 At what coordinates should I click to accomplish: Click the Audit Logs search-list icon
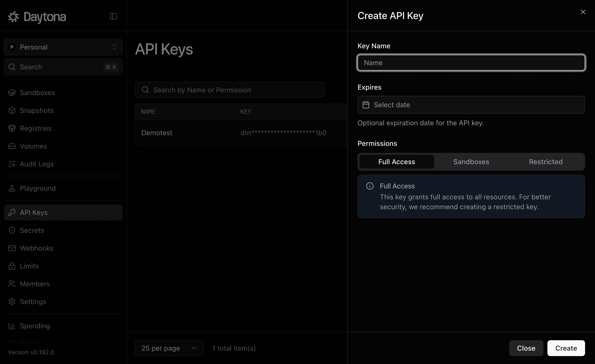click(x=12, y=164)
